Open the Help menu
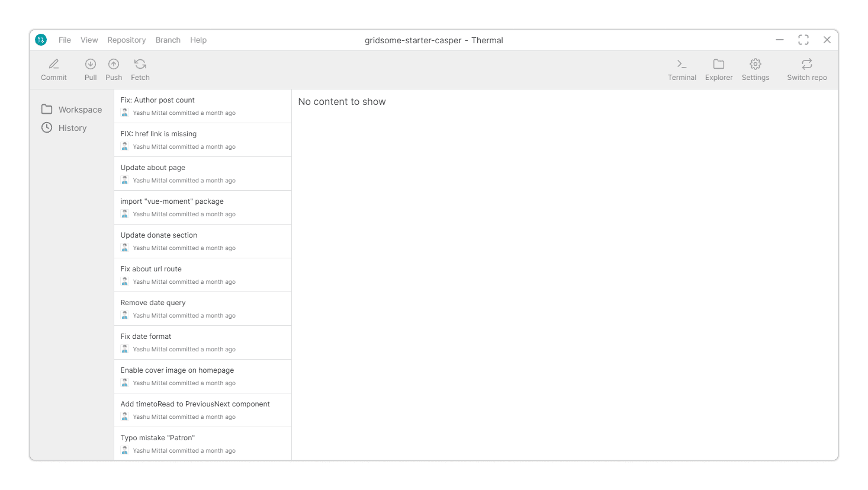The height and width of the screenshot is (490, 868). click(198, 40)
